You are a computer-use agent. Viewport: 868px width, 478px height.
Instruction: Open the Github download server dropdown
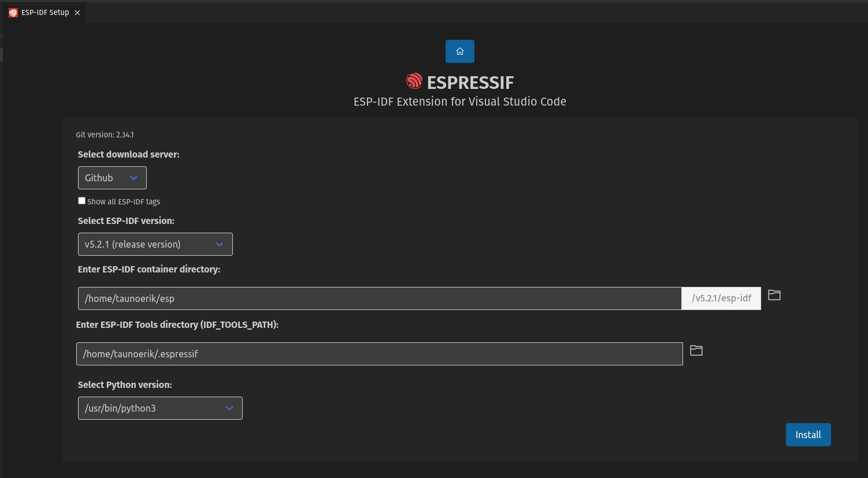tap(112, 178)
